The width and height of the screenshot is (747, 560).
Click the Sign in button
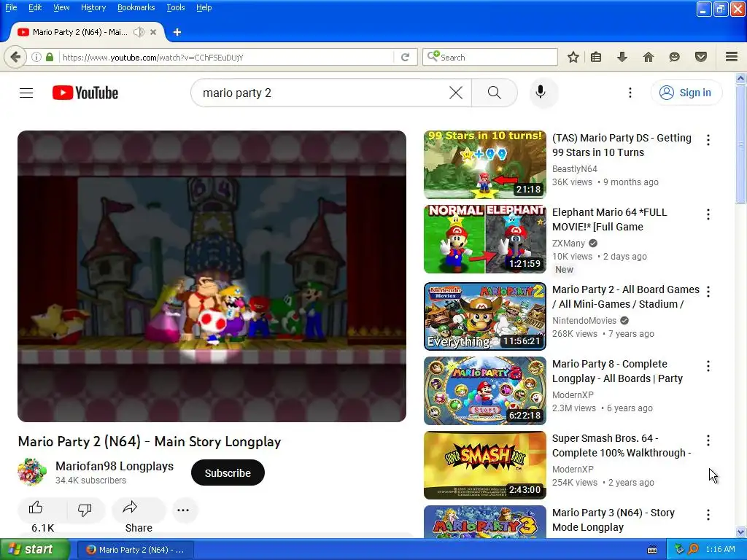686,93
